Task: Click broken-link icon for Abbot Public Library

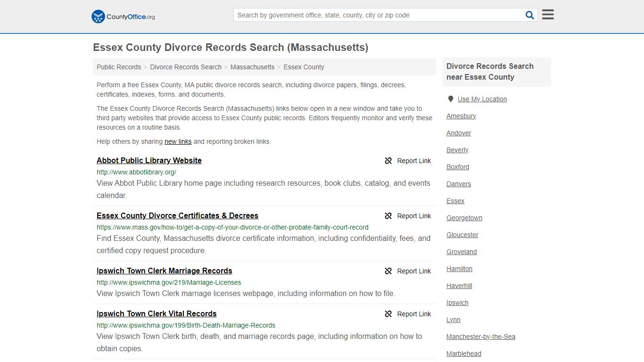Action: (x=388, y=161)
